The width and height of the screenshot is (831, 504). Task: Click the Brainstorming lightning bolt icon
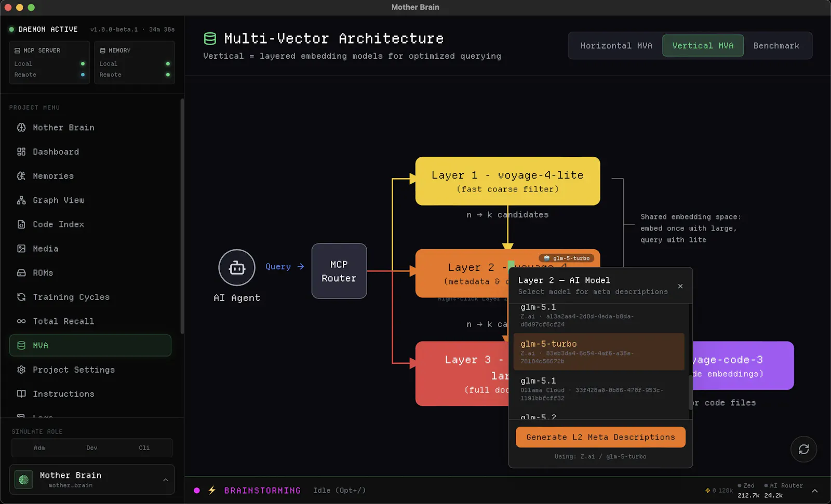coord(212,491)
